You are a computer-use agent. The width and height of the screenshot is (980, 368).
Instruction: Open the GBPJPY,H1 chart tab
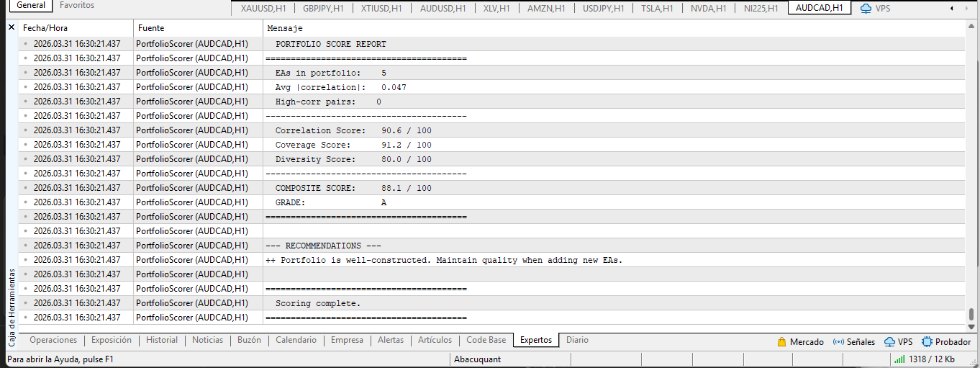[x=323, y=9]
